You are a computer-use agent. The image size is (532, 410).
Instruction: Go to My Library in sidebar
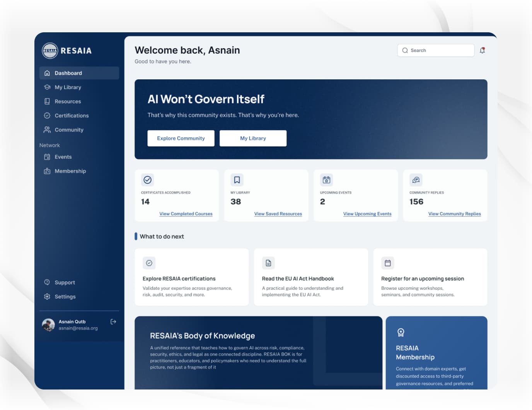79,87
